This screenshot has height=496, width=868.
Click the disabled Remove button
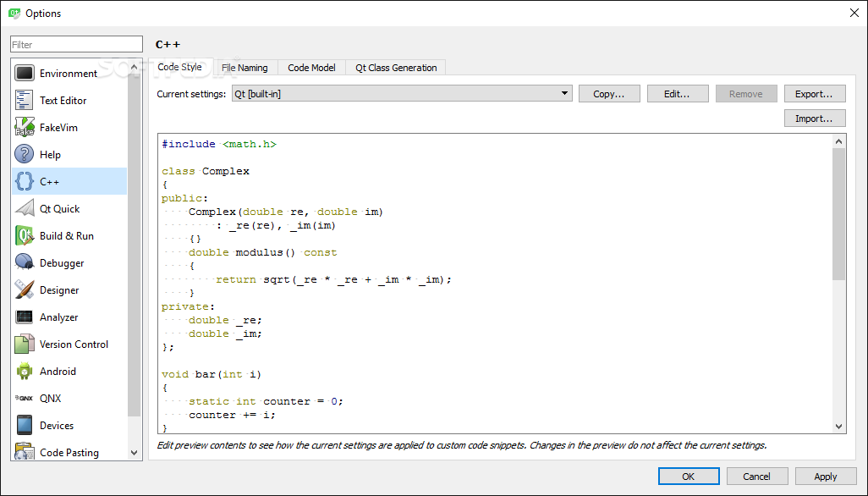pyautogui.click(x=746, y=94)
